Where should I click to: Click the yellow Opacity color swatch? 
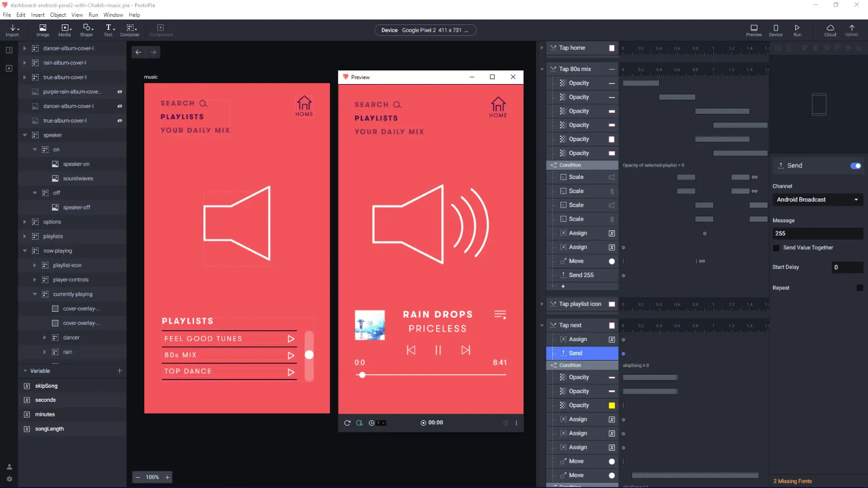click(x=612, y=406)
